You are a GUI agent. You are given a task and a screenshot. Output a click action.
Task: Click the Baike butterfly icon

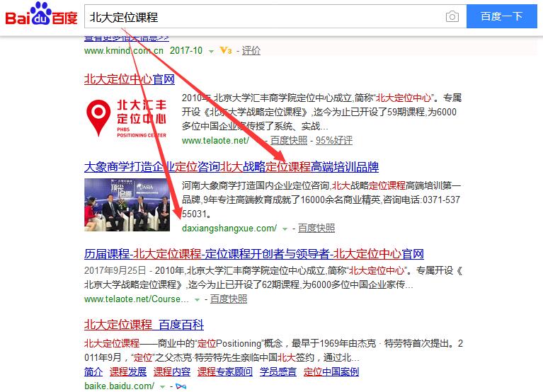(181, 386)
